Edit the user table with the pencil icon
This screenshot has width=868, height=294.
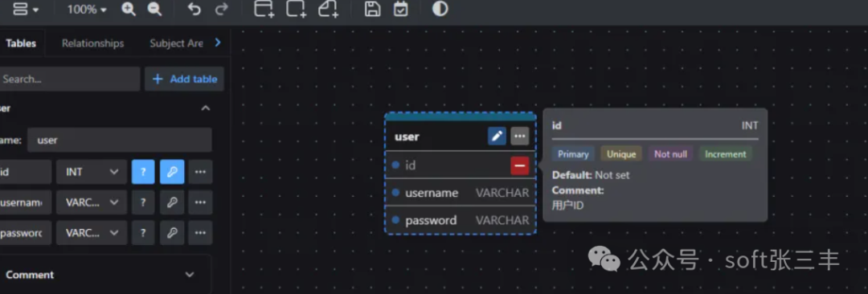point(497,137)
